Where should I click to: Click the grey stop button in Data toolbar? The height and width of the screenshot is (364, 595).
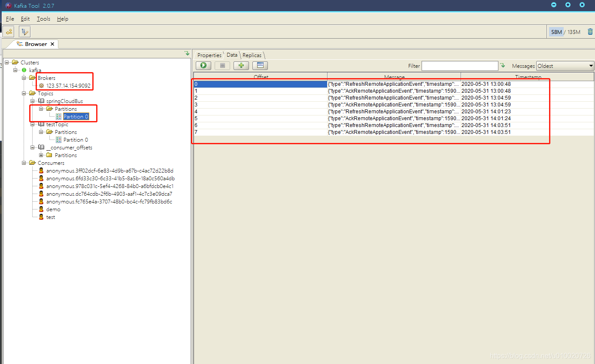point(222,65)
